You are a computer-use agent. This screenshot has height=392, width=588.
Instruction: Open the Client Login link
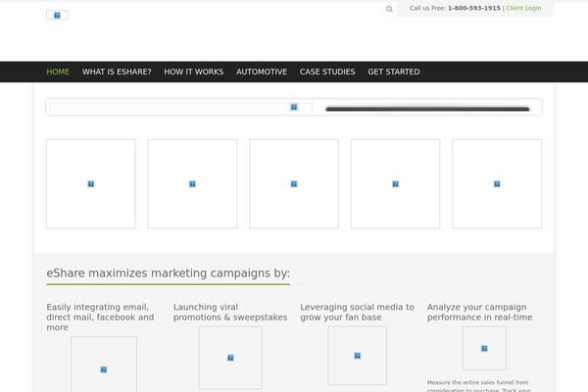(523, 8)
